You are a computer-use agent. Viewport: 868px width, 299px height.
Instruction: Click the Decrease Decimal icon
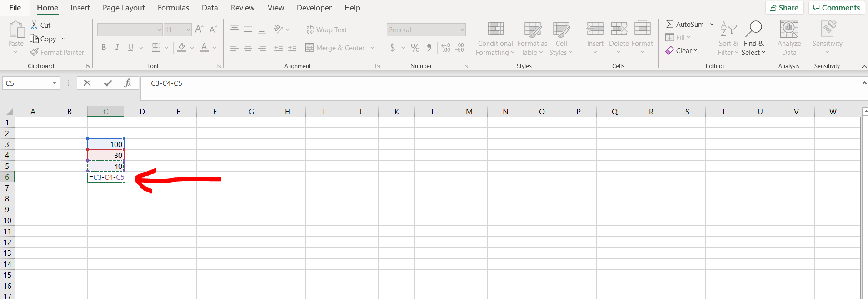point(459,48)
